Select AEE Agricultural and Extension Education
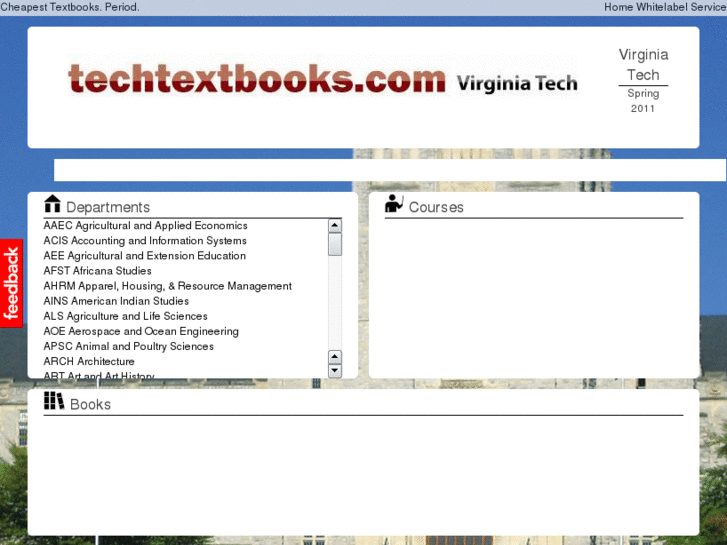 point(145,256)
